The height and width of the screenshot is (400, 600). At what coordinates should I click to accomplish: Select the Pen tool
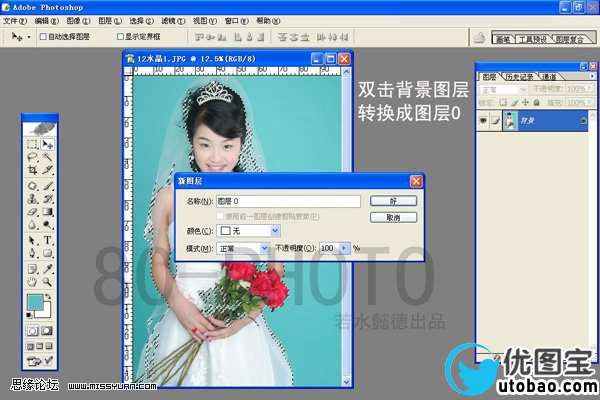[33, 253]
